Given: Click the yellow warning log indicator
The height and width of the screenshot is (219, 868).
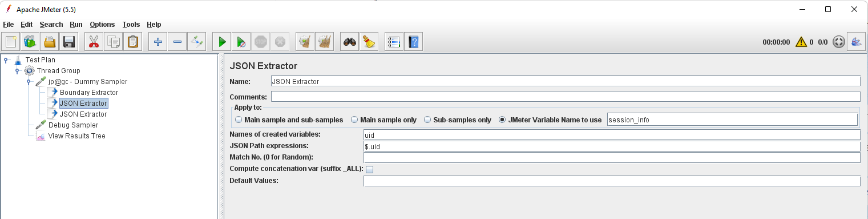Looking at the screenshot, I should [x=801, y=42].
